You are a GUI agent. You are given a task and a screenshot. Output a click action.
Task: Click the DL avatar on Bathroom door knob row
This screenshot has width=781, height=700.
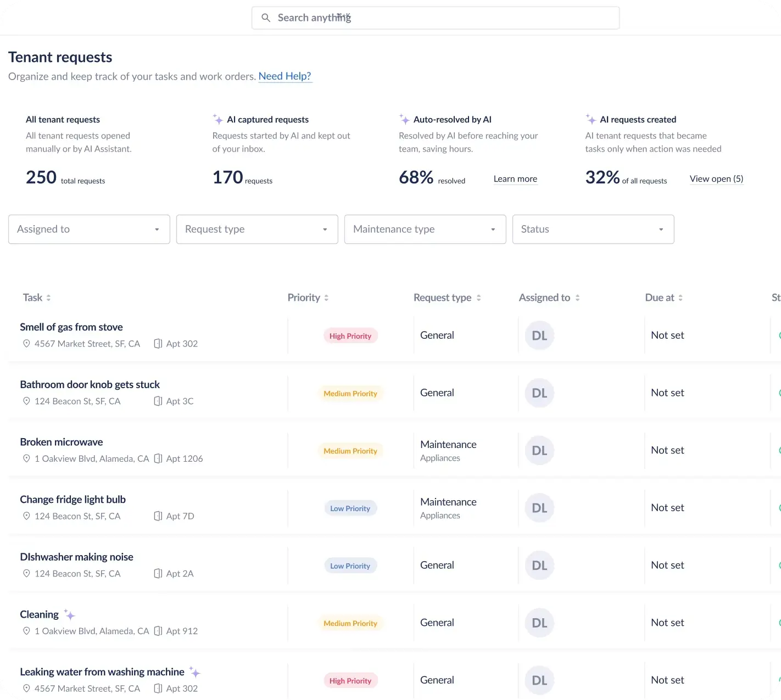(x=539, y=393)
